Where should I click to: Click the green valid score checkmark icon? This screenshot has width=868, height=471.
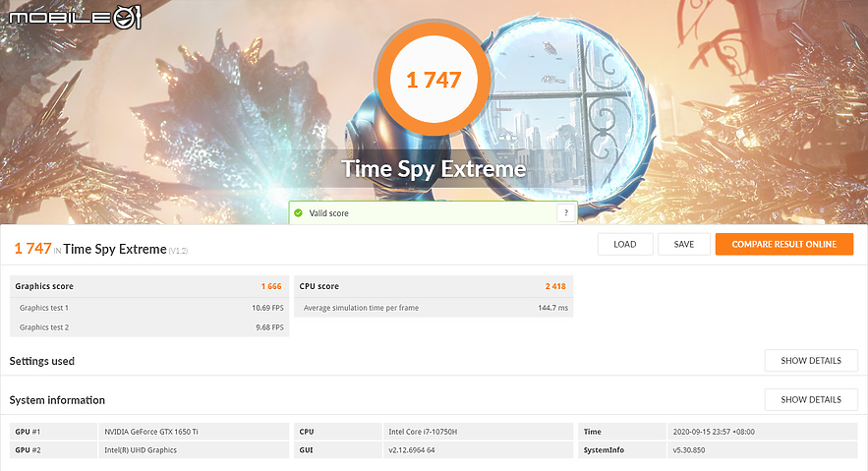point(299,213)
